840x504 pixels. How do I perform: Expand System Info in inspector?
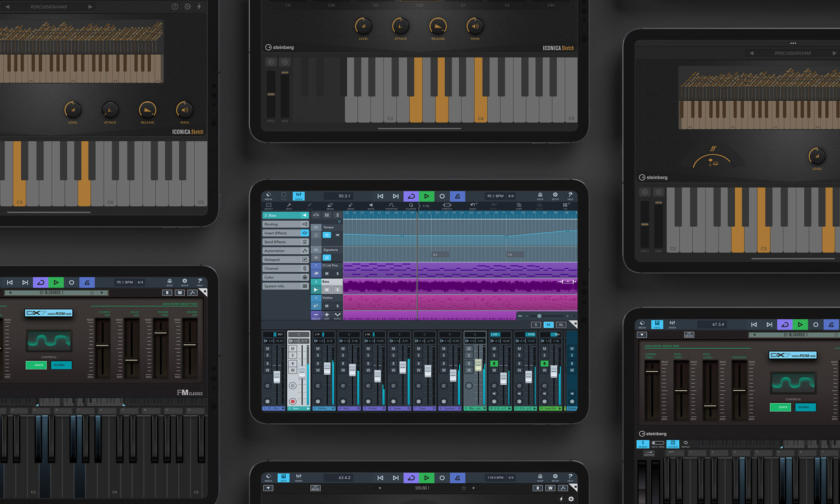pyautogui.click(x=286, y=286)
